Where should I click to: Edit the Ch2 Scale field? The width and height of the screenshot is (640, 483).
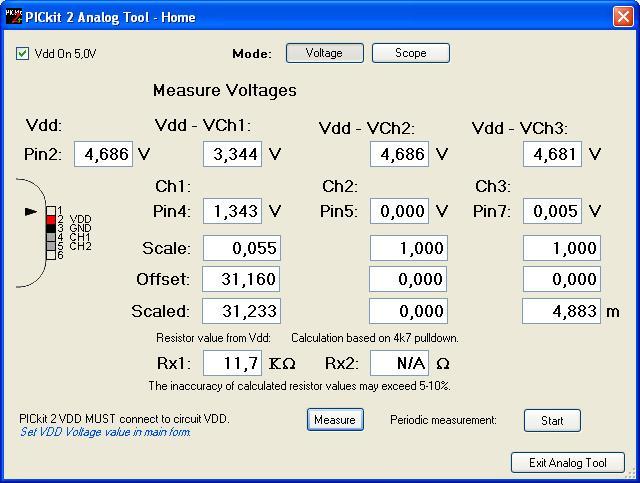409,248
